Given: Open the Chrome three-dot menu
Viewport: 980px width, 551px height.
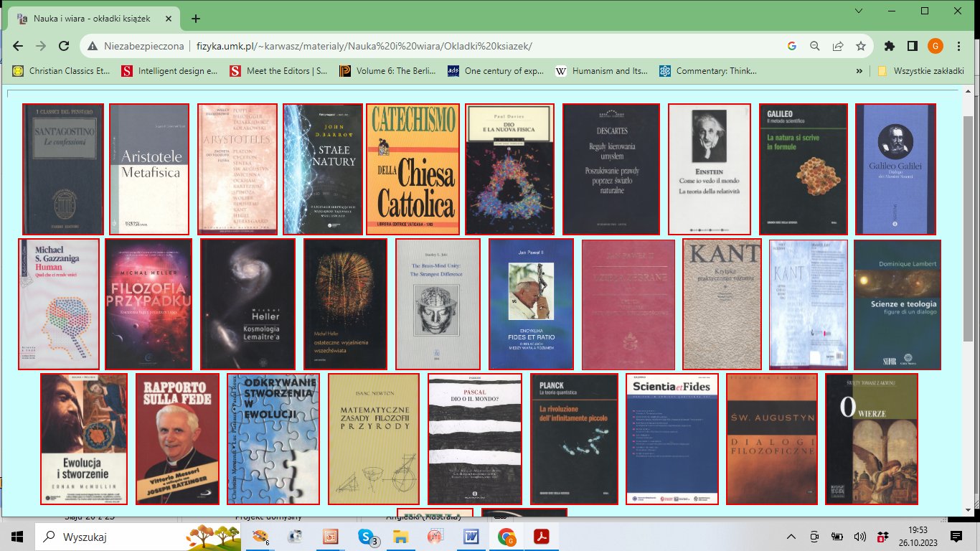Looking at the screenshot, I should 958,46.
